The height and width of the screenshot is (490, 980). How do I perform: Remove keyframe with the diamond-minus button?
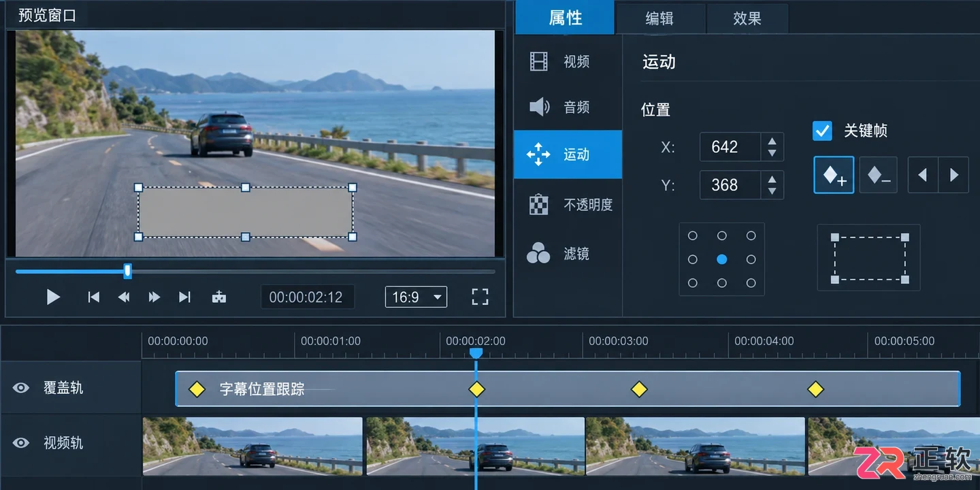(x=878, y=175)
